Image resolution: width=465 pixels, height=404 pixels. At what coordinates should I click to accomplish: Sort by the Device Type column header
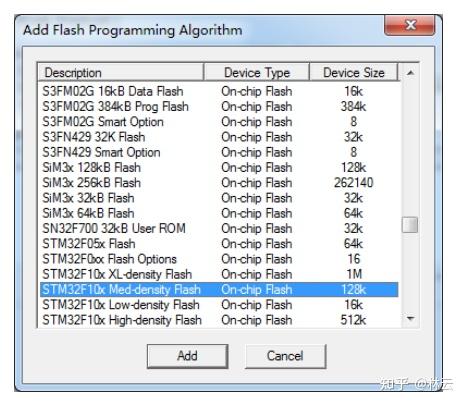pos(257,72)
